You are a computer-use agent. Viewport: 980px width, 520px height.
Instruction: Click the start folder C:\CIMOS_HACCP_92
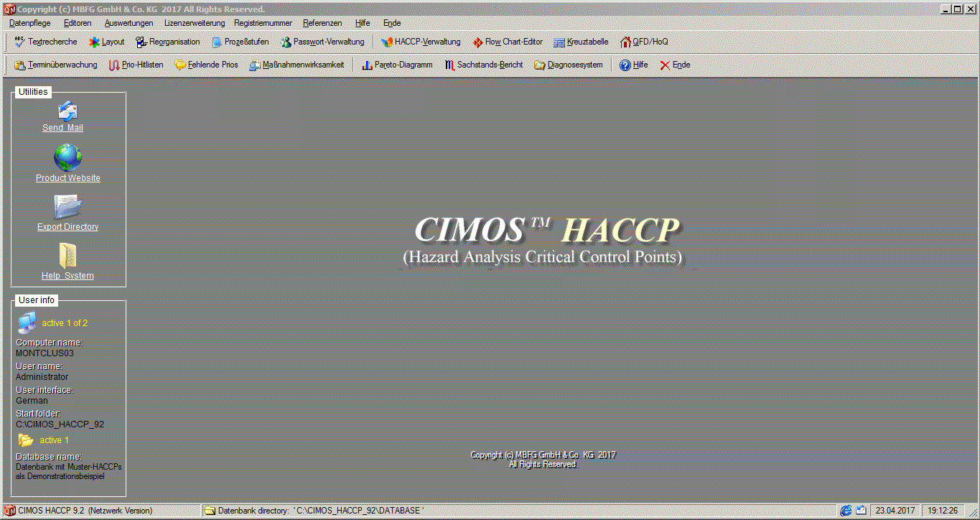click(x=60, y=424)
